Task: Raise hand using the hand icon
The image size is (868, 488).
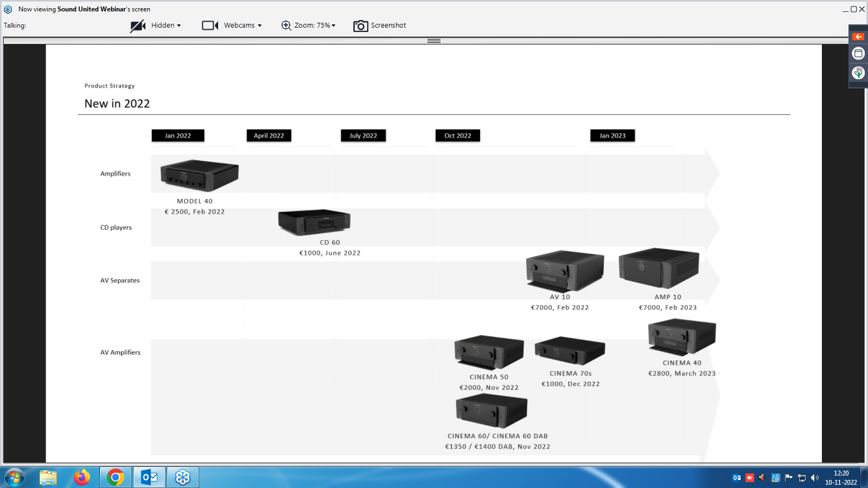Action: 858,72
